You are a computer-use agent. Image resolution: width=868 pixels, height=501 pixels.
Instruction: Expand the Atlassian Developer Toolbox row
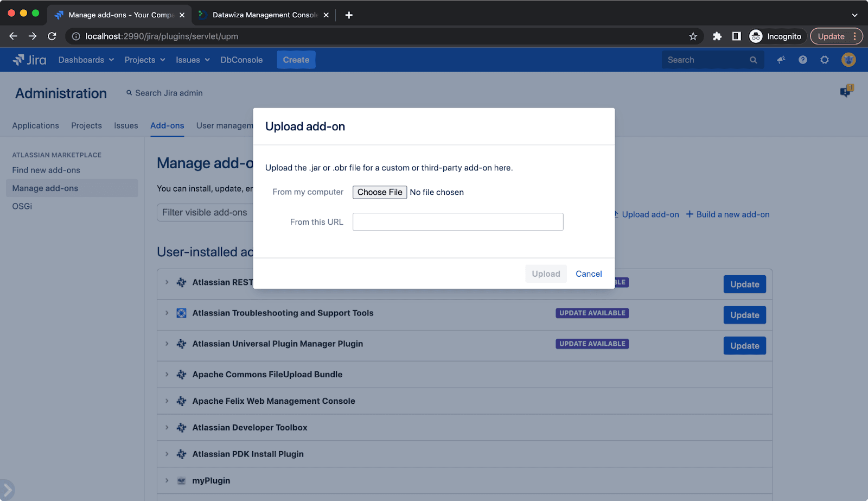[x=167, y=428]
